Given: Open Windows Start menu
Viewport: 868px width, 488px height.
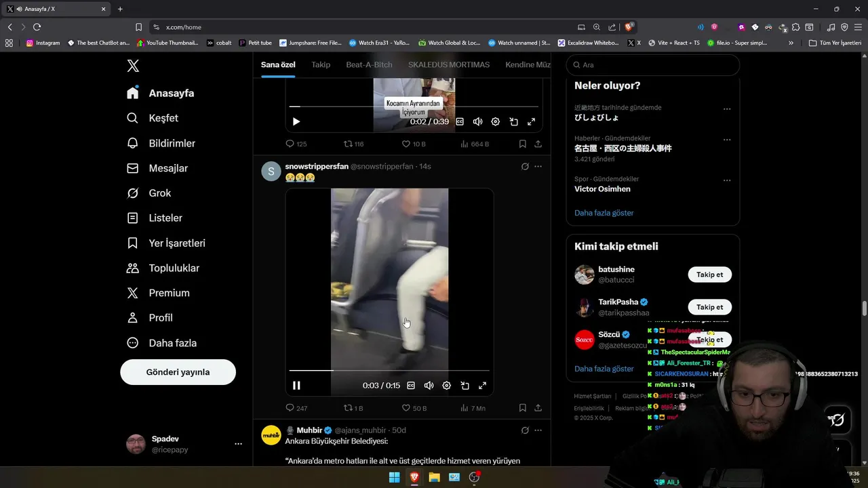Looking at the screenshot, I should pos(394,477).
